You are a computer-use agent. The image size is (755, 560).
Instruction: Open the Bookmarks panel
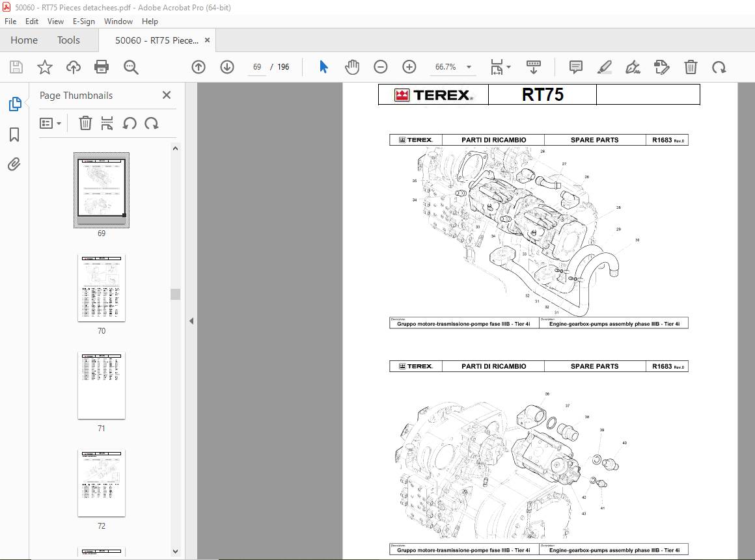14,135
